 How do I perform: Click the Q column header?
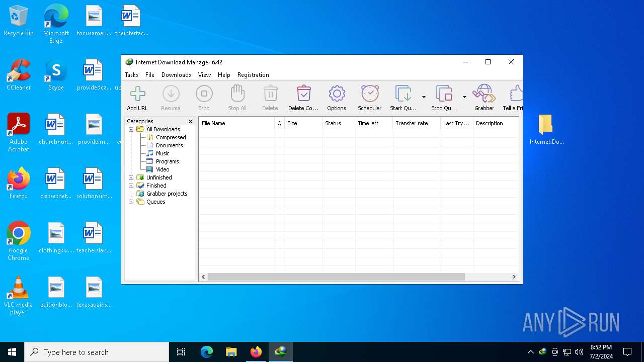(280, 123)
